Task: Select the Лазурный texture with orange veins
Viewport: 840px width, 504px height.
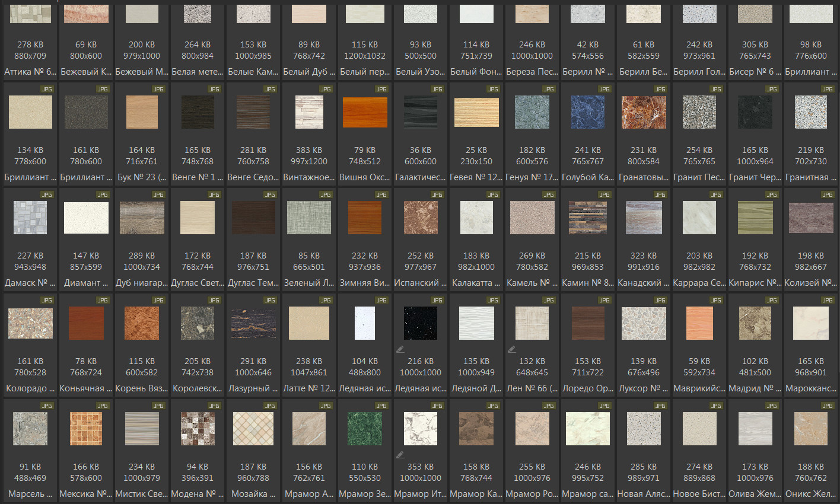Action: coord(253,323)
